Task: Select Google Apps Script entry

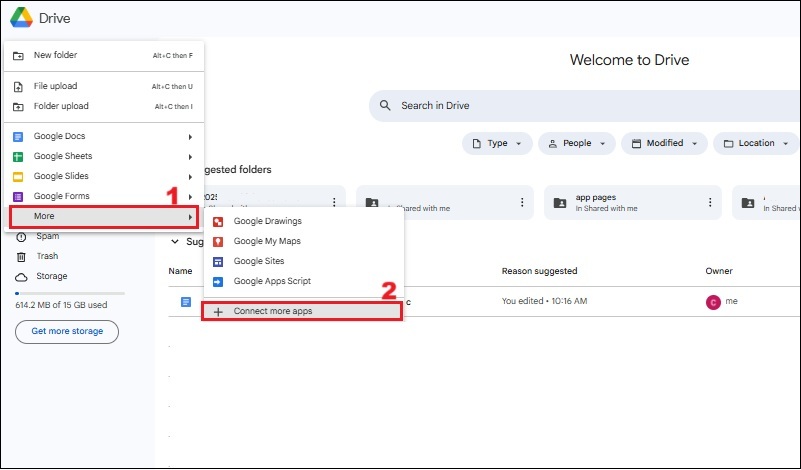Action: pos(303,281)
